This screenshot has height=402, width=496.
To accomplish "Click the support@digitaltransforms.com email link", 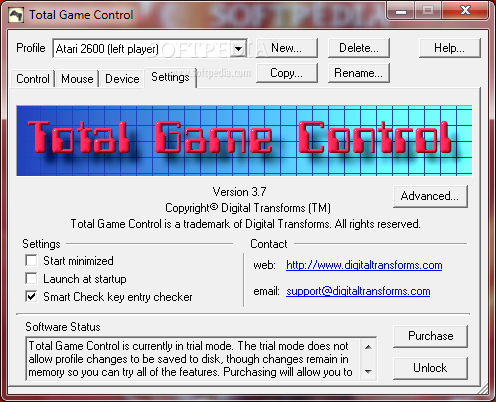I will (x=358, y=291).
